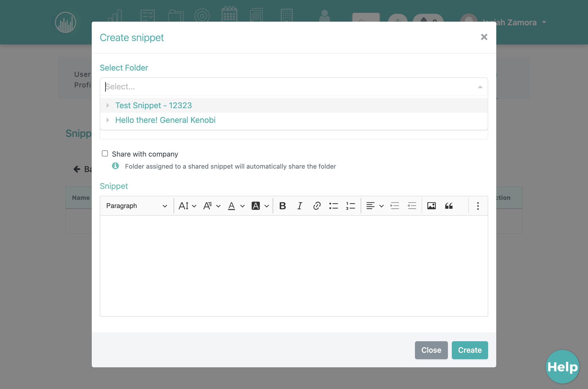Expand the Hello there! General Kenobi folder

pos(107,120)
